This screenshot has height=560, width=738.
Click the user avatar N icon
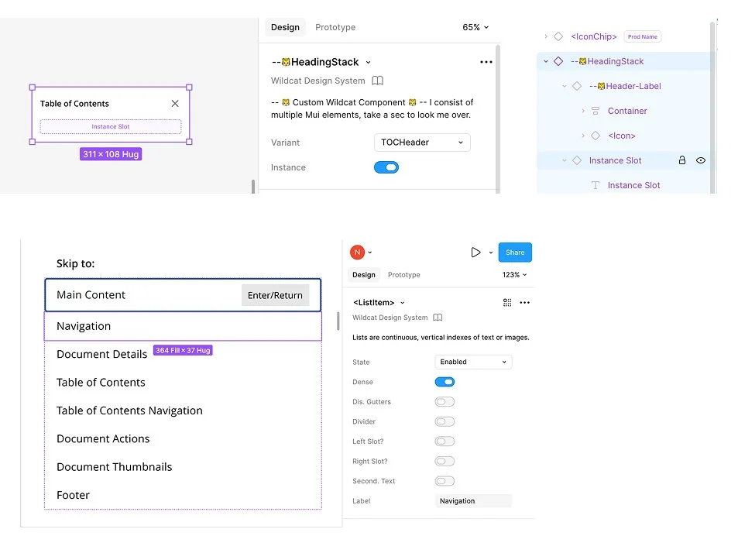(357, 253)
